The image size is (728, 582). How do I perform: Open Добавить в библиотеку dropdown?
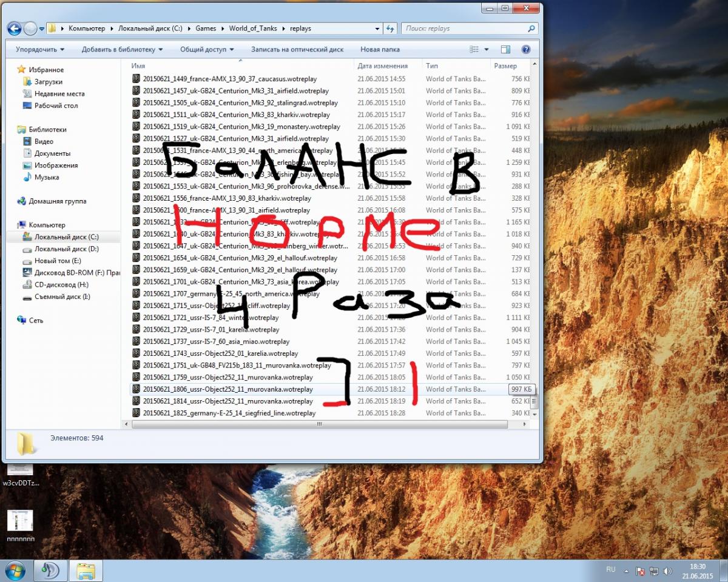[x=122, y=50]
